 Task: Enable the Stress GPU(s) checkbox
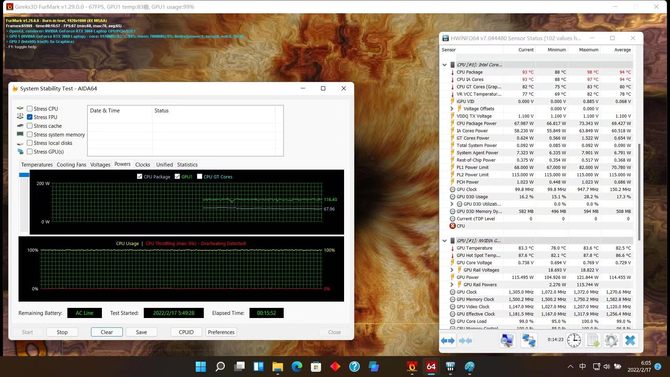click(x=29, y=151)
